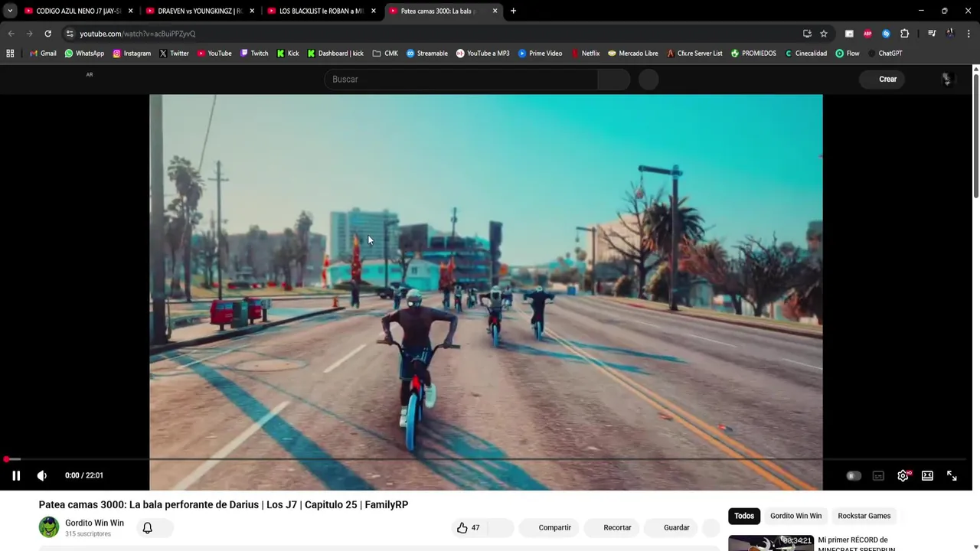Switch to DRAEVEN vs YOUNGKINGZ tab
This screenshot has height=551, width=980.
[x=200, y=11]
